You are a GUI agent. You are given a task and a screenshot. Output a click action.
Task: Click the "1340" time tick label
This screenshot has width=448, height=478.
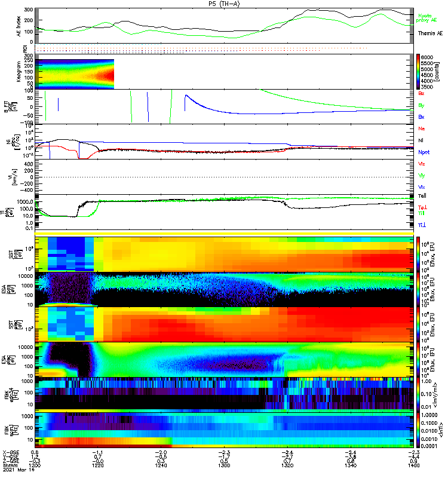click(351, 465)
